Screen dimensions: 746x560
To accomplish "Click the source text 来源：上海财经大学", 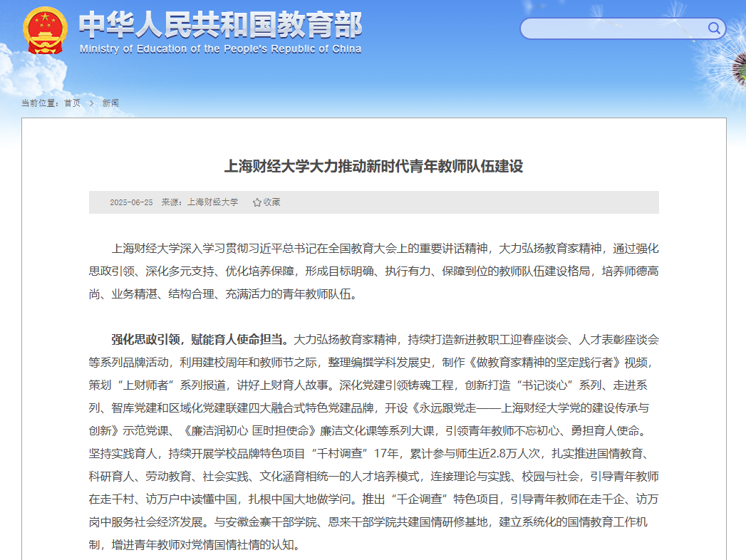I will pyautogui.click(x=200, y=202).
